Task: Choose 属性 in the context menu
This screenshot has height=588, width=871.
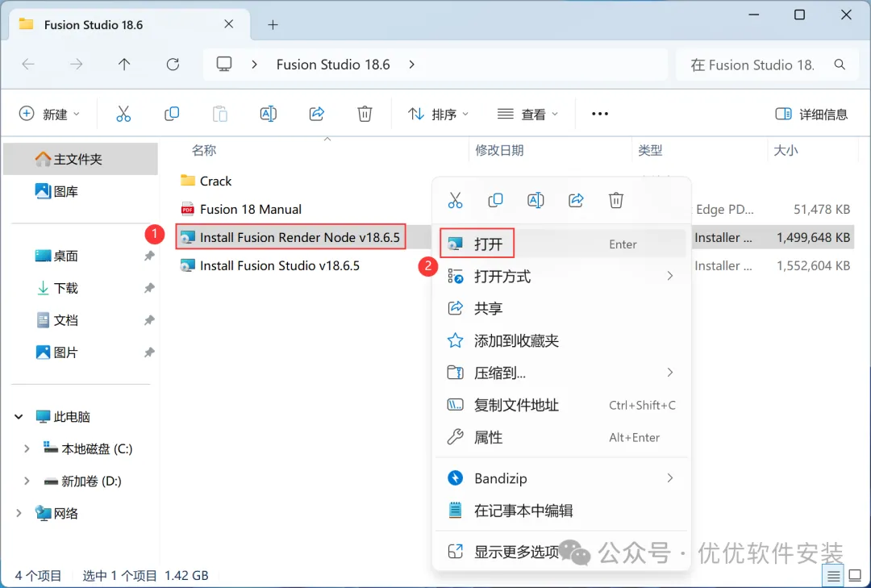Action: (562, 437)
